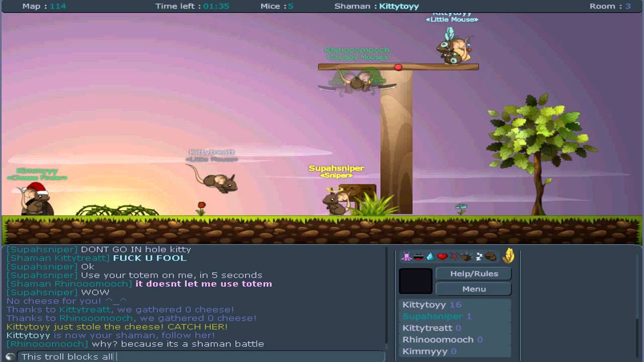Click the [Shaman Rhinooomooch] chat name

click(69, 284)
